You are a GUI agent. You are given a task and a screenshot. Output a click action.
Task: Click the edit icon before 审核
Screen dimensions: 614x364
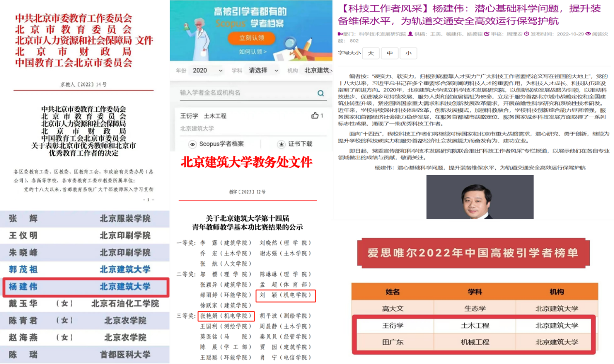(x=488, y=34)
